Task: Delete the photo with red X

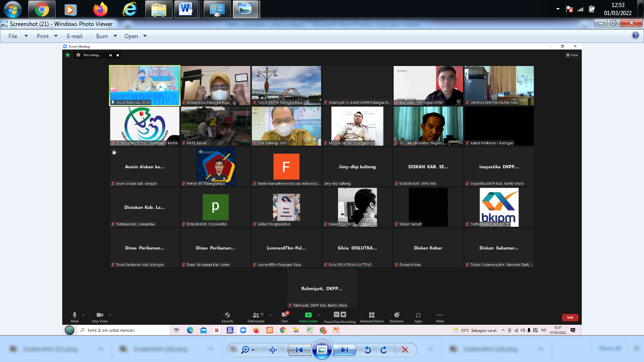Action: [405, 350]
